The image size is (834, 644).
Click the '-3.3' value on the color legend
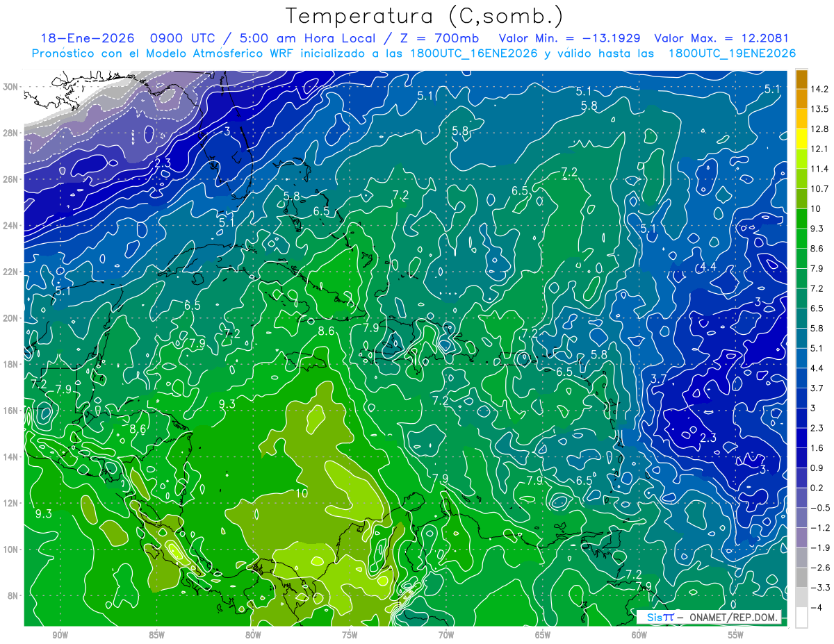(820, 588)
